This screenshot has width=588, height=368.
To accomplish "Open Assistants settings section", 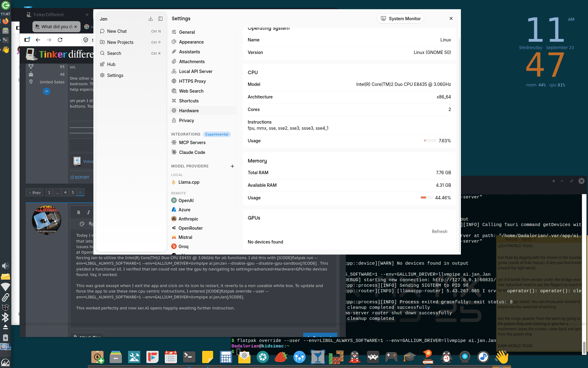I will pos(202,52).
